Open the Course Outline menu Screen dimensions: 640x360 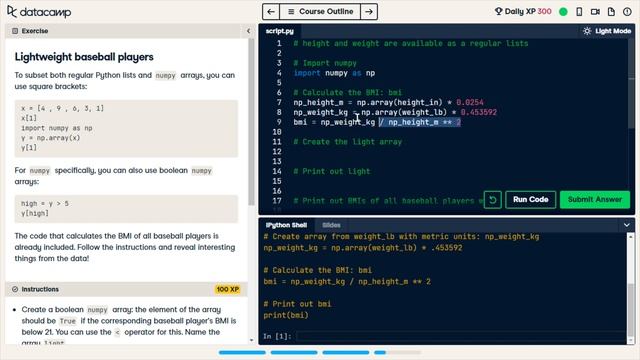click(320, 11)
